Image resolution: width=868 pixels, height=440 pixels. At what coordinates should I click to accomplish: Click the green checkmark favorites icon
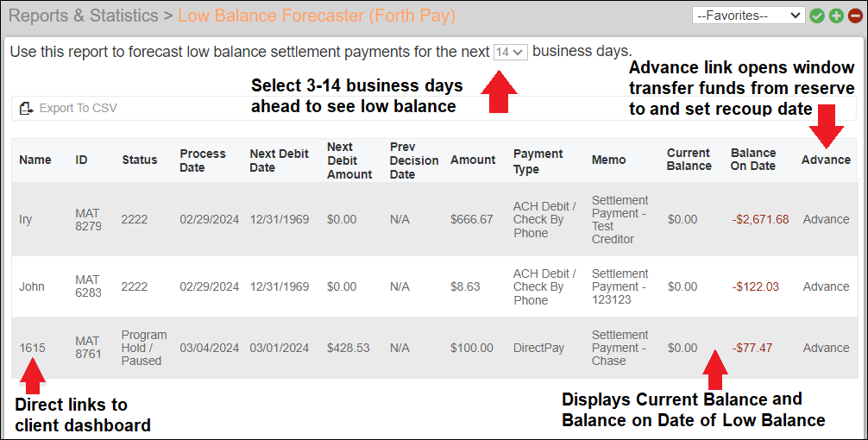coord(817,16)
